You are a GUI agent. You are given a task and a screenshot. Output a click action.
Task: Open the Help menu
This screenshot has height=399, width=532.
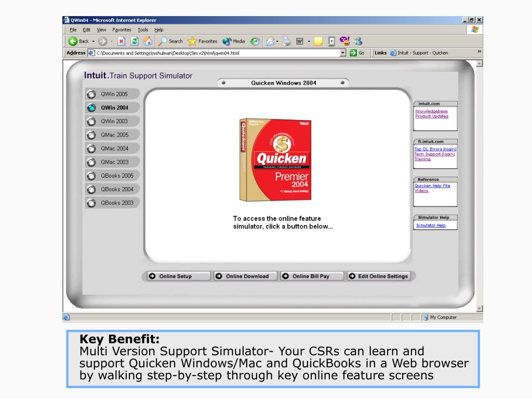(x=159, y=30)
